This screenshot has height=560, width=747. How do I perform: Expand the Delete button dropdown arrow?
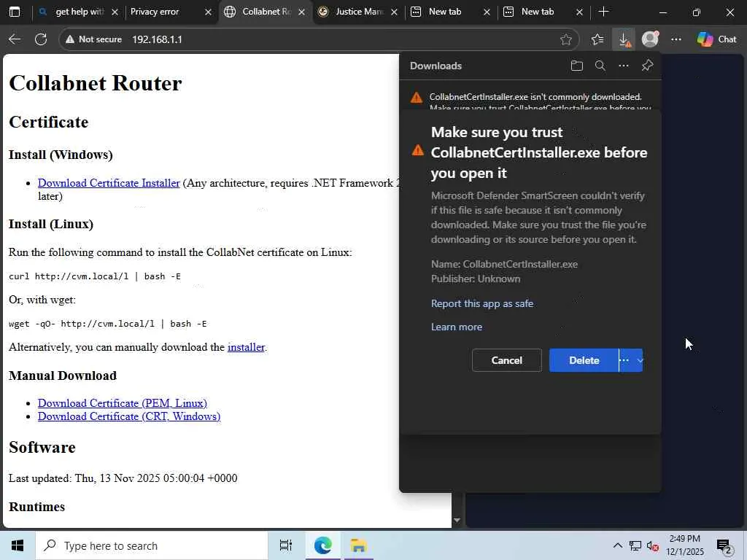point(640,360)
